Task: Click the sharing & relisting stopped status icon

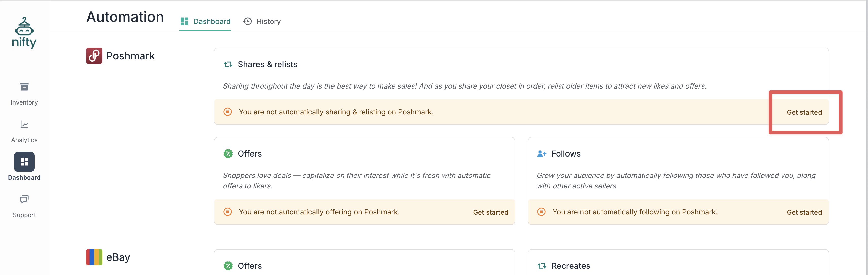Action: tap(228, 112)
